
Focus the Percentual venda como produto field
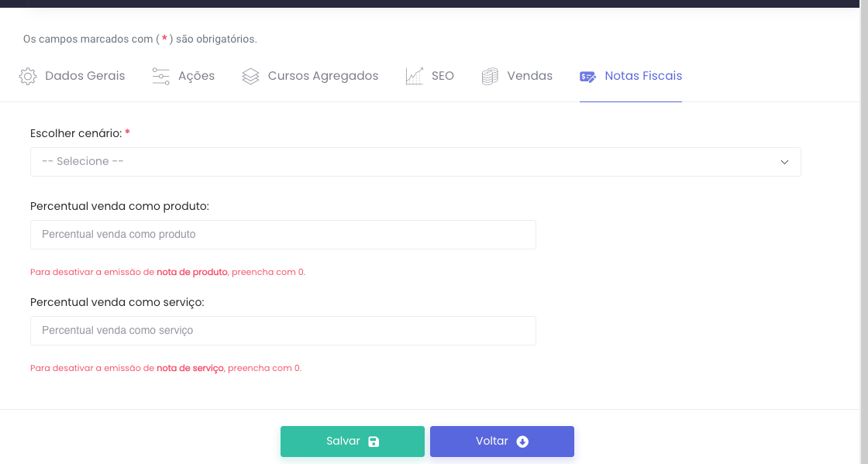283,235
